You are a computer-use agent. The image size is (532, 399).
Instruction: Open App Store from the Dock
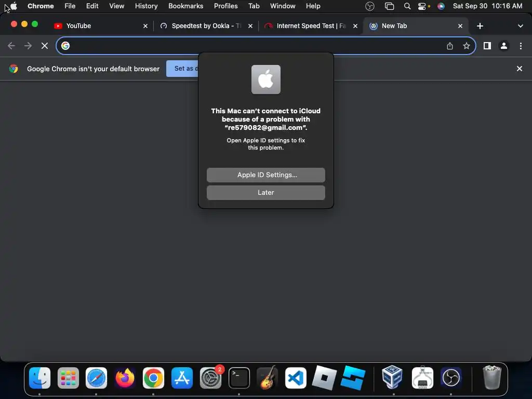coord(182,378)
